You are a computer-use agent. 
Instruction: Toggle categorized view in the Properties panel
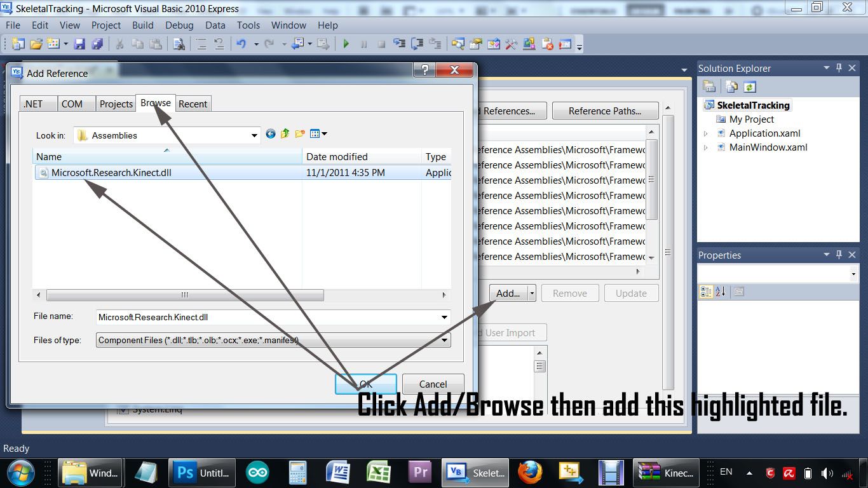[x=706, y=292]
